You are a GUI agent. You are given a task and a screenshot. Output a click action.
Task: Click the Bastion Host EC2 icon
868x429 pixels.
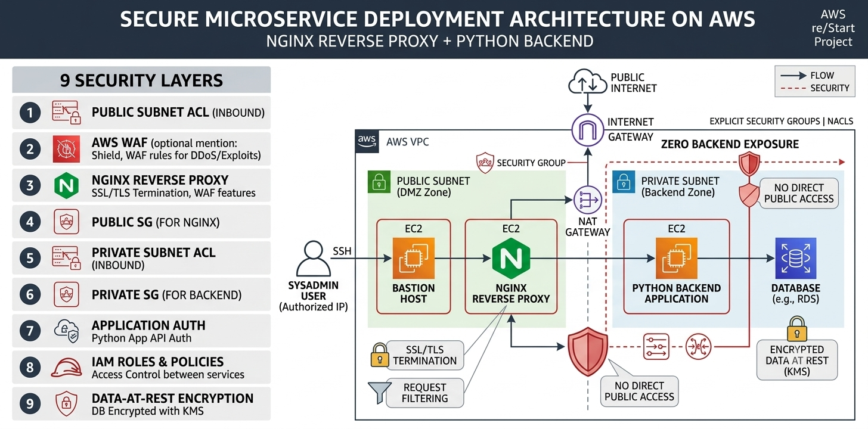(413, 258)
